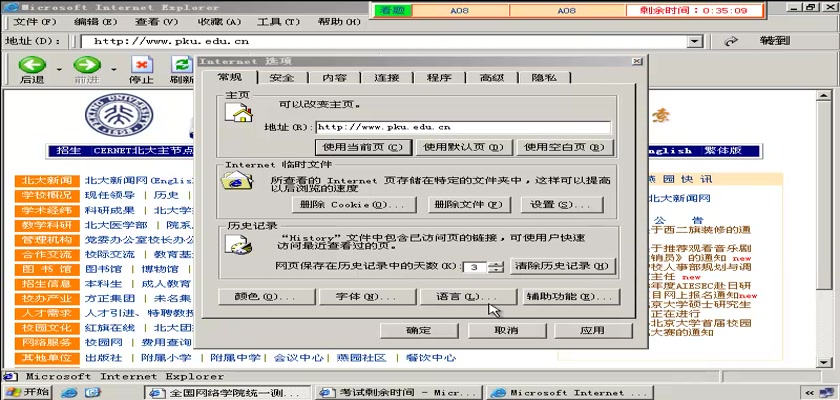Expand hidden tray icons chevron
840x400 pixels.
pos(810,393)
